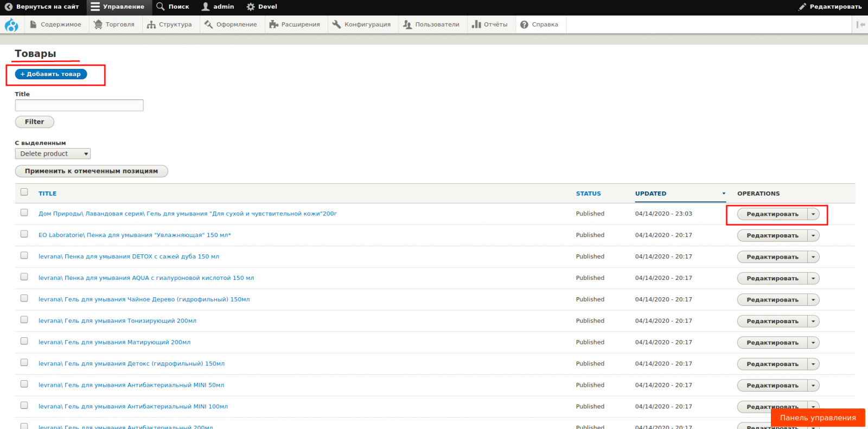The height and width of the screenshot is (429, 868).
Task: Open the Структура menu
Action: click(x=170, y=24)
